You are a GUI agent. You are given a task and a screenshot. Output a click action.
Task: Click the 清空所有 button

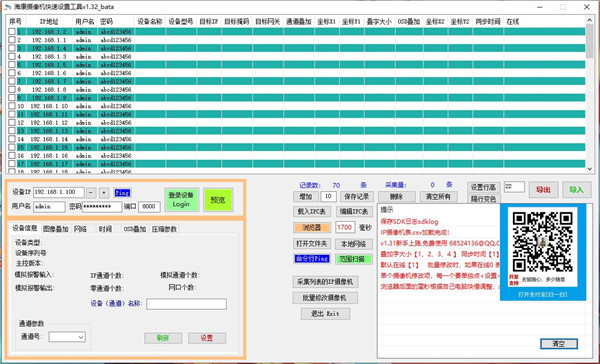coord(438,196)
